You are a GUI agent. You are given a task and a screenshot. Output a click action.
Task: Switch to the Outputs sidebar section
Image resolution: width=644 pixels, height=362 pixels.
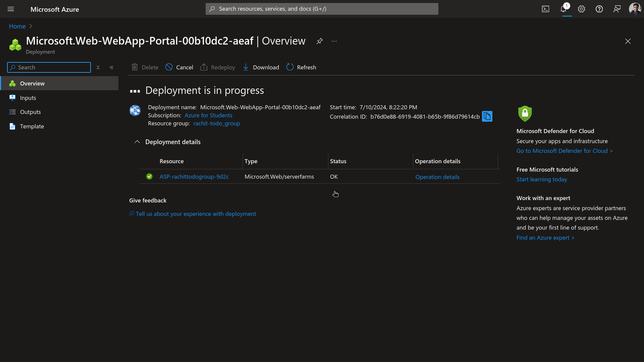click(x=31, y=112)
